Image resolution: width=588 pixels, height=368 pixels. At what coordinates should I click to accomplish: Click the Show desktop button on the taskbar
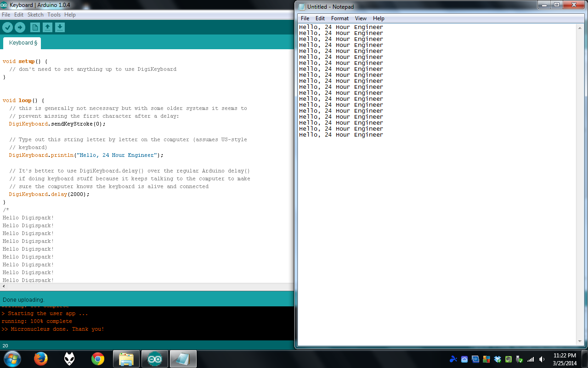pyautogui.click(x=584, y=359)
